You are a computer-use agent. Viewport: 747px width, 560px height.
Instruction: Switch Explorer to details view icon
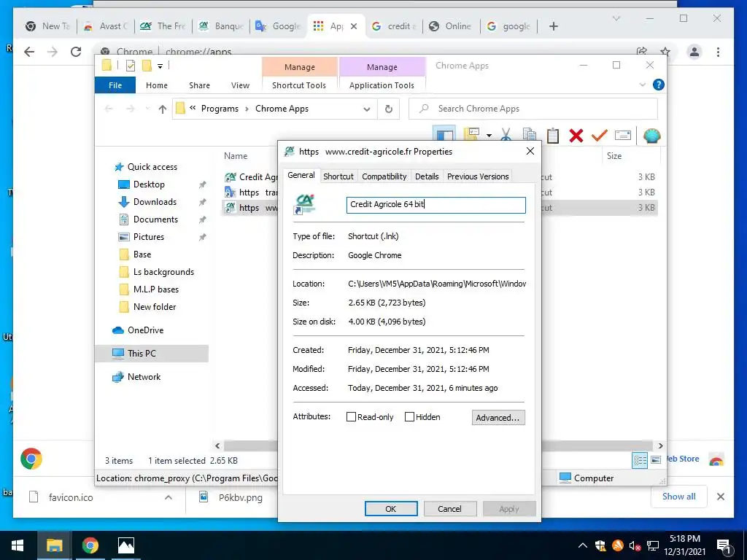[x=640, y=460]
